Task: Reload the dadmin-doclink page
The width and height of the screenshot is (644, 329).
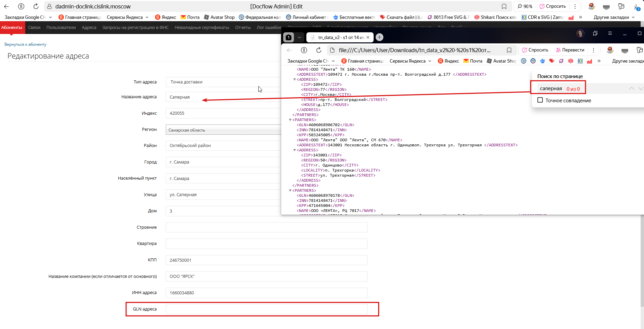Action: pos(36,6)
